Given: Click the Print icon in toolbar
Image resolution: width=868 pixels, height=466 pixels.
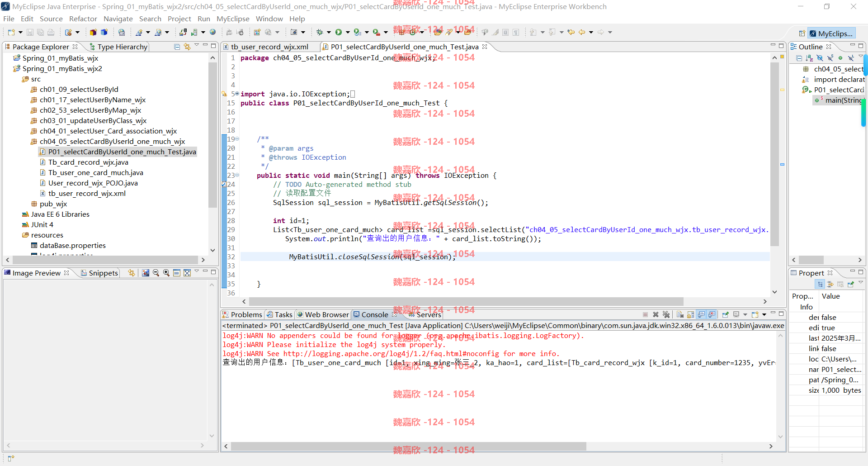Looking at the screenshot, I should click(51, 32).
